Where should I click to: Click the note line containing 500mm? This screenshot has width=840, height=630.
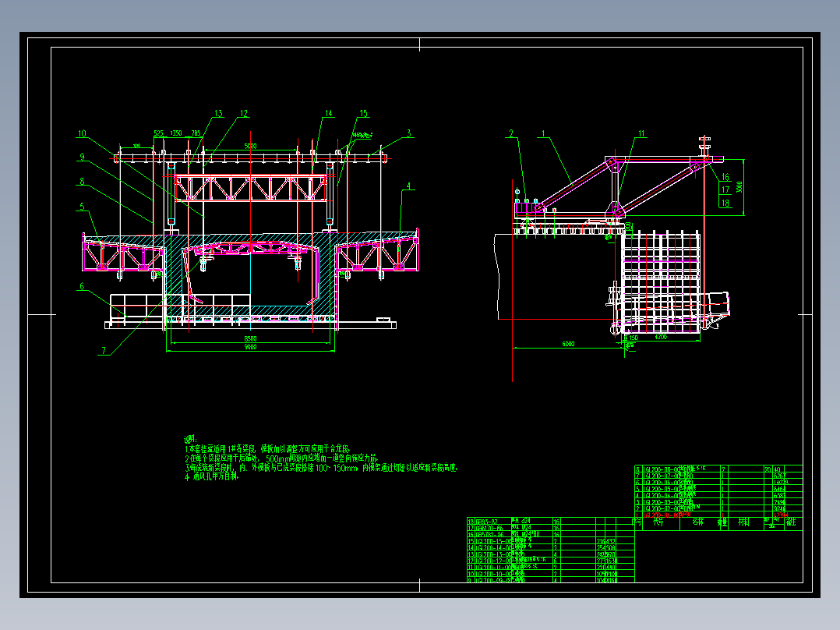pyautogui.click(x=282, y=458)
